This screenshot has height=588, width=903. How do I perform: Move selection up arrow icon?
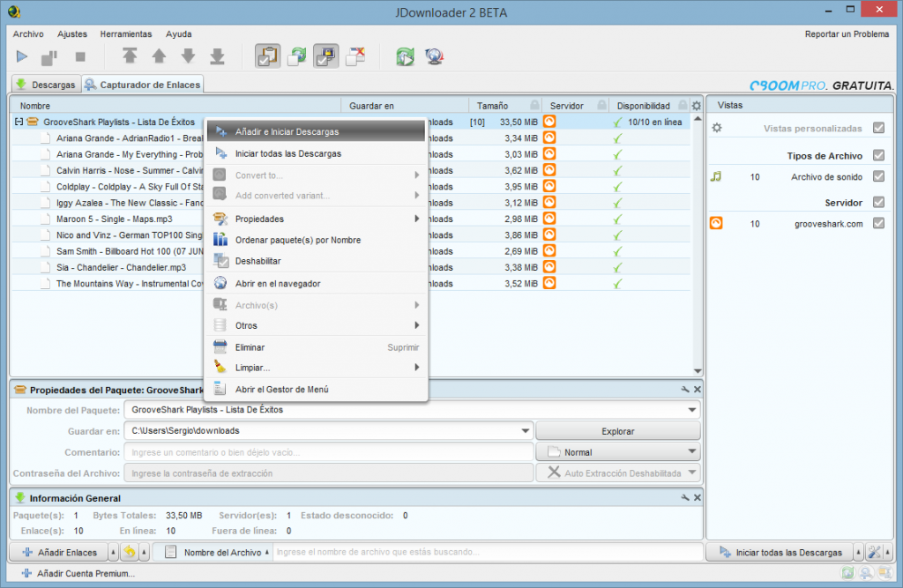click(159, 56)
